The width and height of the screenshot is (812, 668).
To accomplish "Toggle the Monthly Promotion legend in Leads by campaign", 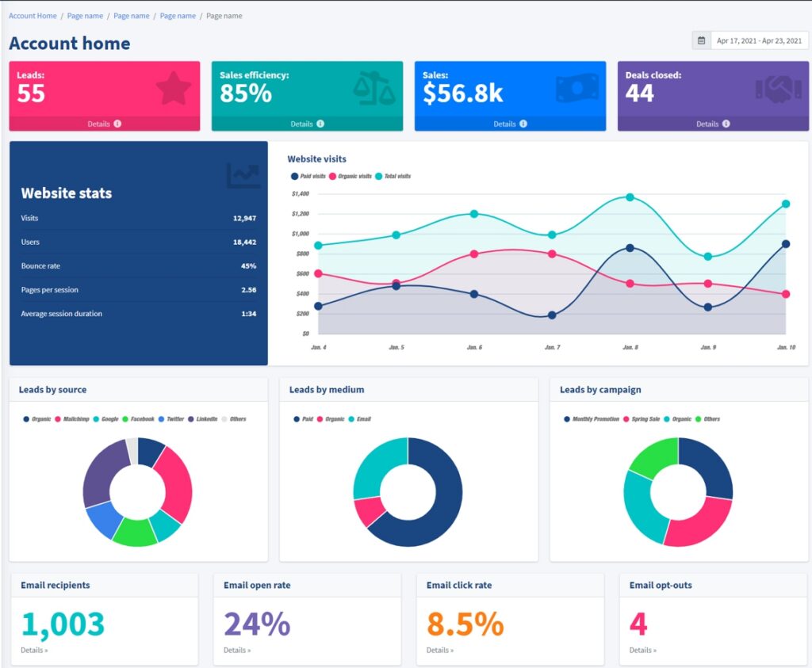I will (x=592, y=419).
